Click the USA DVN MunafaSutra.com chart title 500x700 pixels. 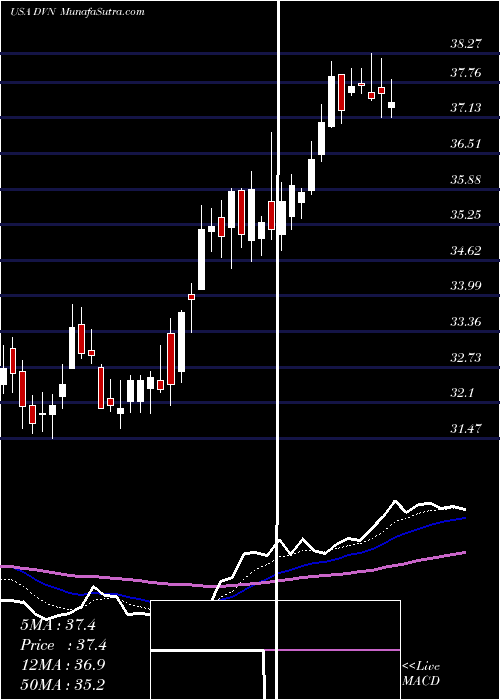(x=77, y=12)
